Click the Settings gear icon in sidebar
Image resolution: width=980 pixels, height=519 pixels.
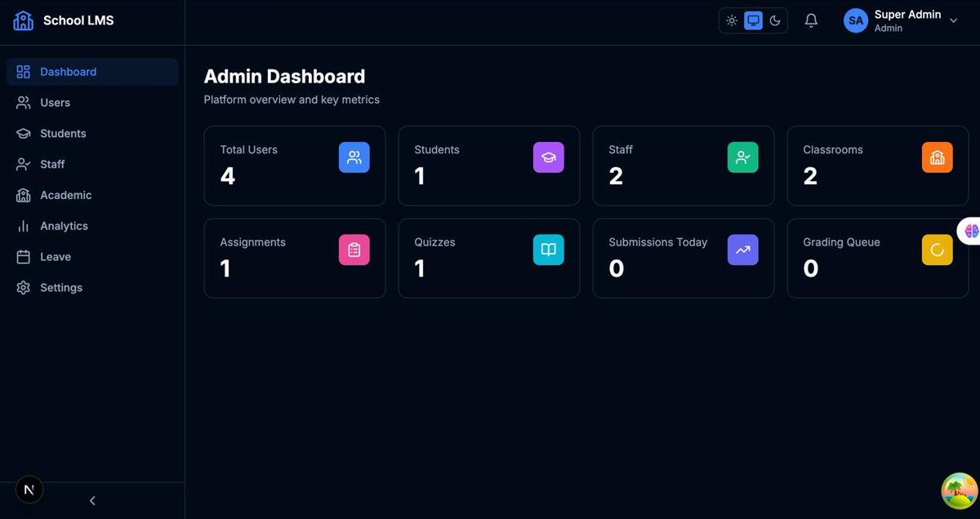tap(24, 288)
